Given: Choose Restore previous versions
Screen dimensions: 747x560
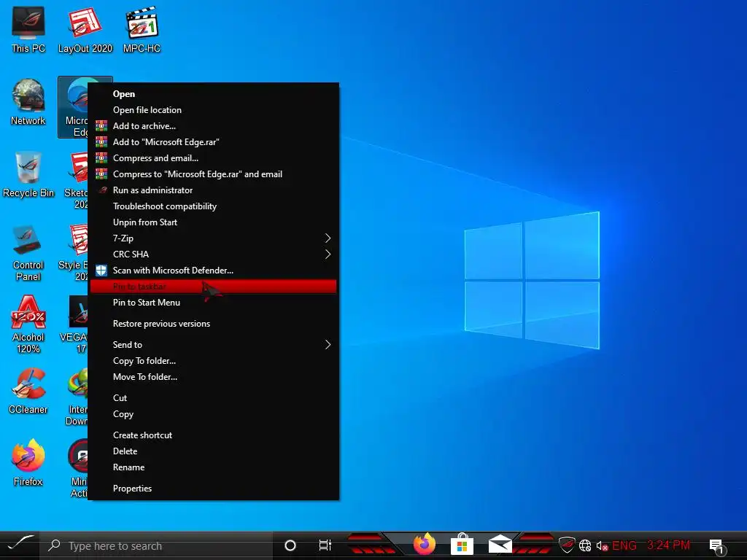Looking at the screenshot, I should (x=214, y=324).
